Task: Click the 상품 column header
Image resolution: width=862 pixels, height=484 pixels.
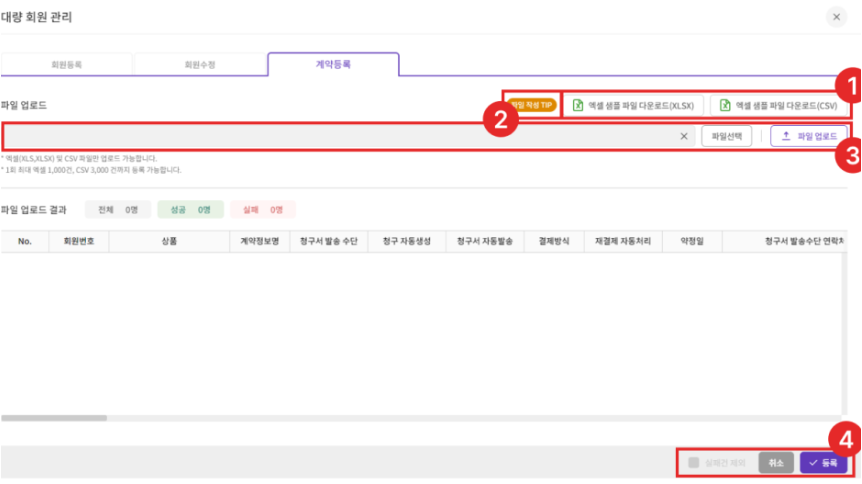Action: click(169, 241)
